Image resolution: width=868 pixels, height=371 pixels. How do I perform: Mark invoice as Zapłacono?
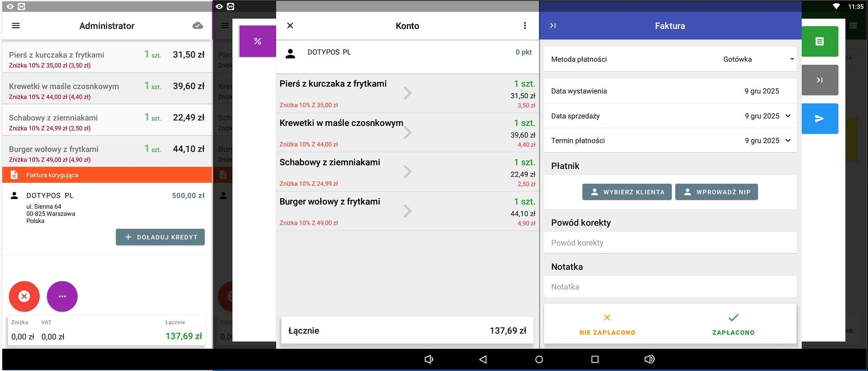coord(733,324)
